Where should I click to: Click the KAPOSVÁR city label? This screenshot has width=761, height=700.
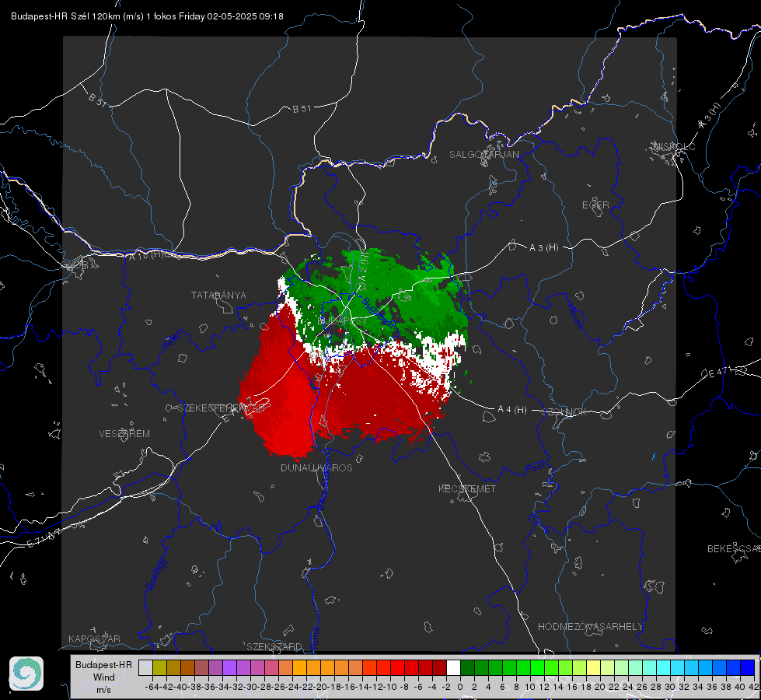pyautogui.click(x=94, y=639)
